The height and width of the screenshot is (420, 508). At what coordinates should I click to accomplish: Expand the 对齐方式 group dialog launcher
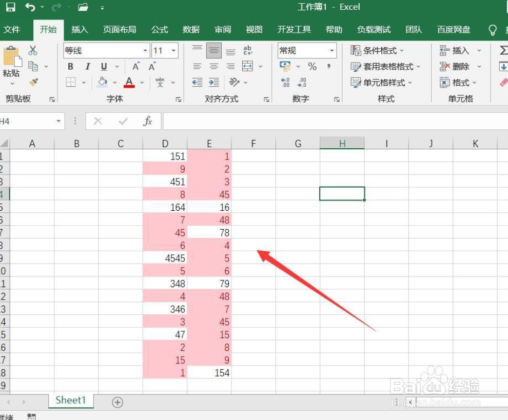pyautogui.click(x=266, y=99)
